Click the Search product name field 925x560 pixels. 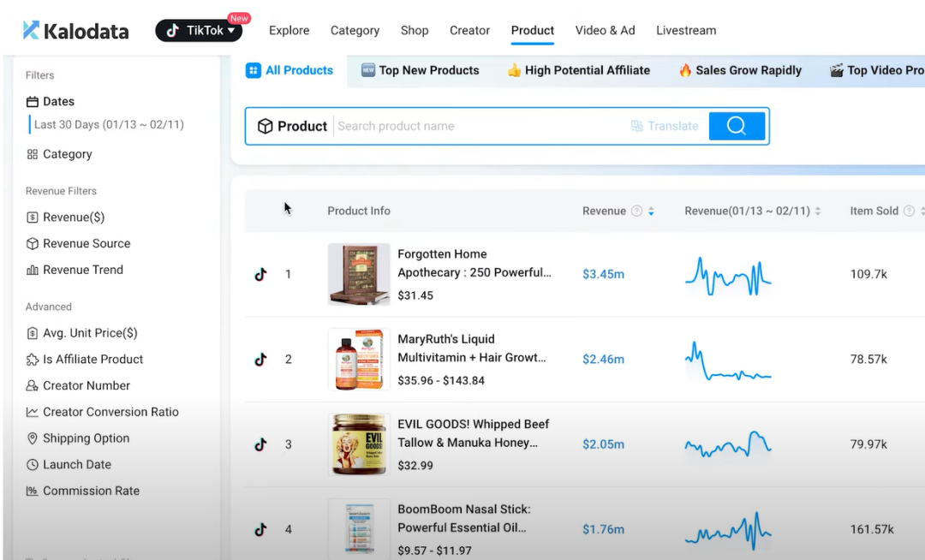(480, 126)
